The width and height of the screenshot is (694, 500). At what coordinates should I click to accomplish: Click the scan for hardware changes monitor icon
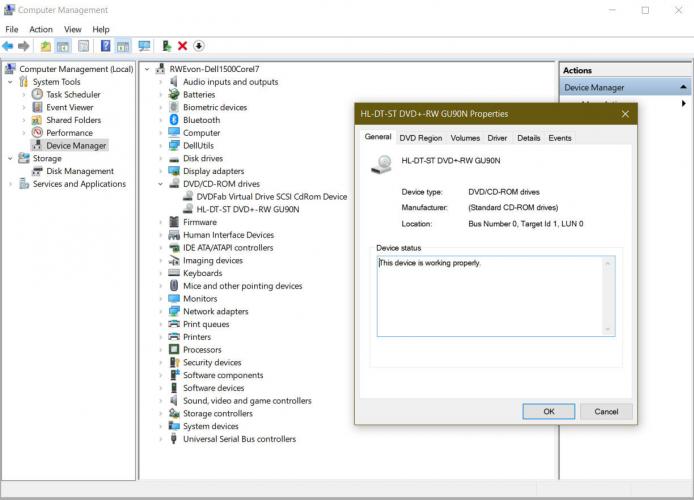(x=144, y=46)
